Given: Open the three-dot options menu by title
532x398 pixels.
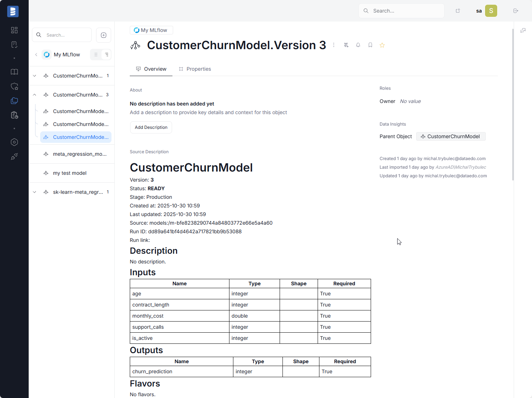Looking at the screenshot, I should (x=334, y=45).
